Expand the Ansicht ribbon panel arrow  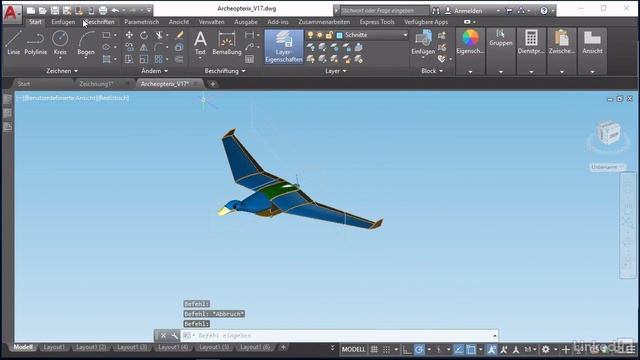(x=592, y=72)
